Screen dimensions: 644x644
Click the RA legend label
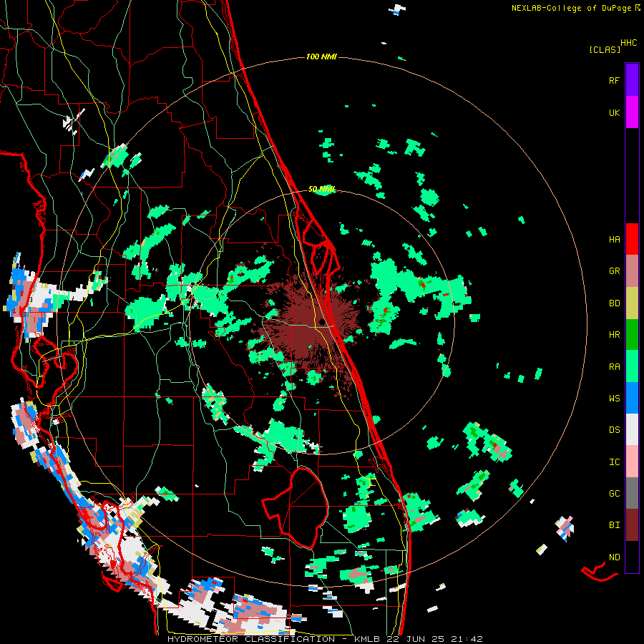click(x=614, y=367)
